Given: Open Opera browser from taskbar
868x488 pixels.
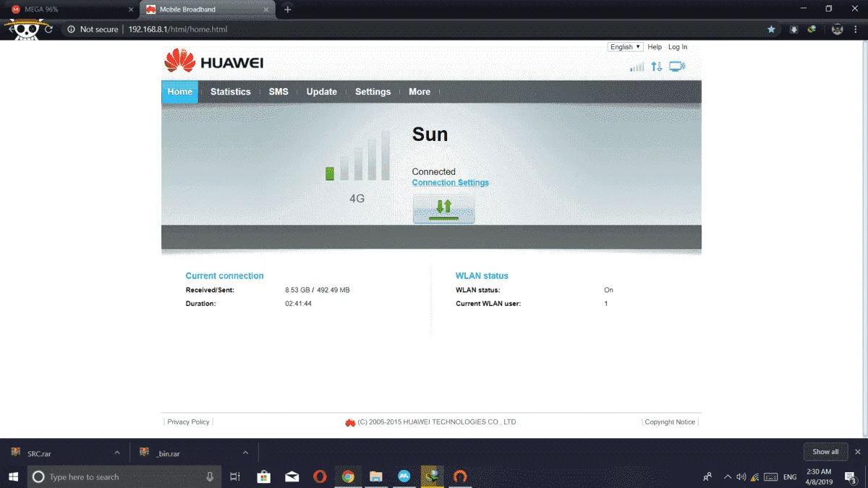Looking at the screenshot, I should click(x=320, y=476).
